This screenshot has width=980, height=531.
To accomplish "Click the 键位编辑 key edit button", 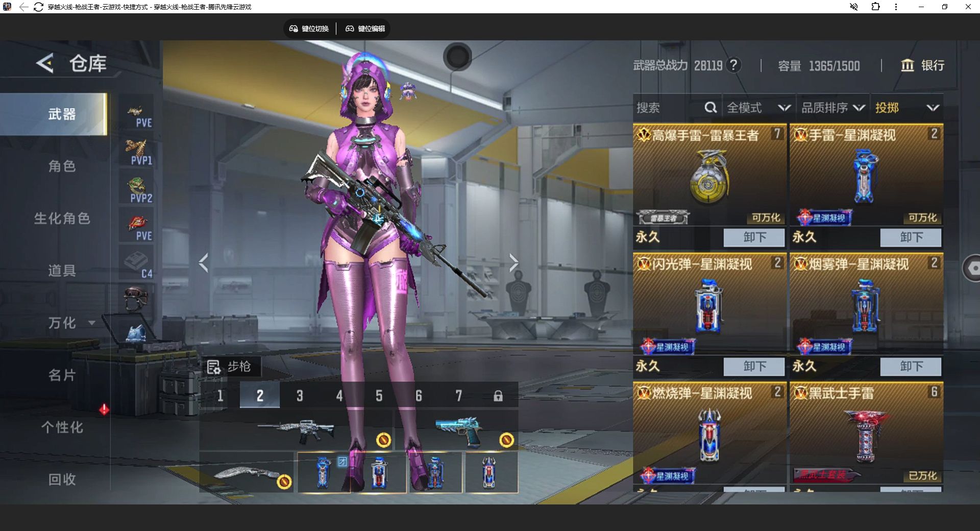I will pyautogui.click(x=365, y=29).
